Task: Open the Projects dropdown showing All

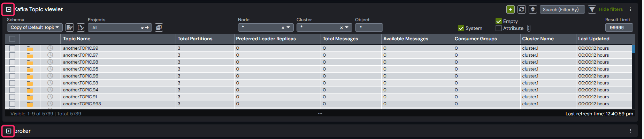Action: pos(120,27)
